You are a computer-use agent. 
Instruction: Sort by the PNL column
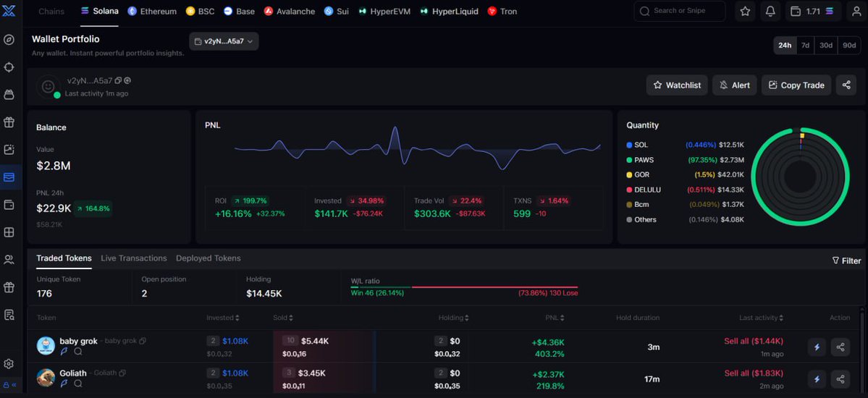[x=555, y=318]
